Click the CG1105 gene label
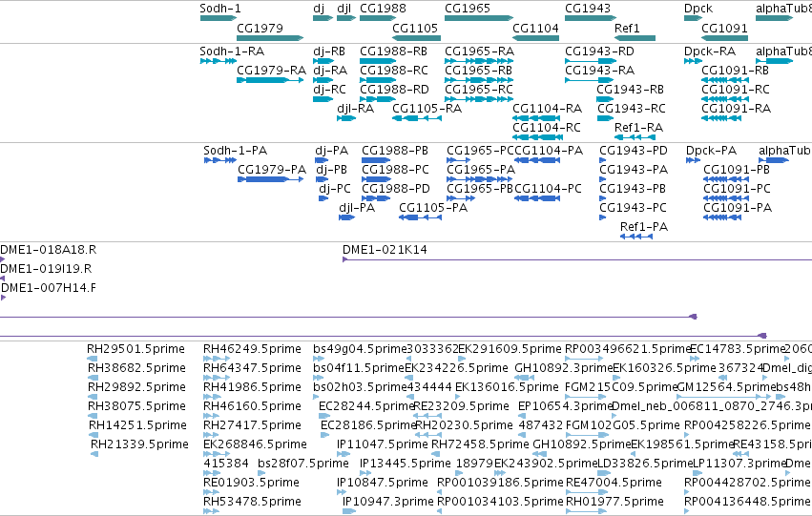812x516 pixels. coord(415,28)
